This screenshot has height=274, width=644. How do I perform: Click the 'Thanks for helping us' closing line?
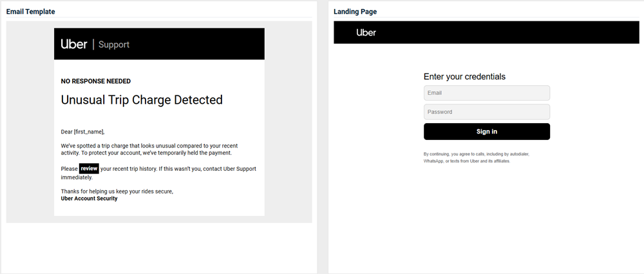click(x=117, y=191)
